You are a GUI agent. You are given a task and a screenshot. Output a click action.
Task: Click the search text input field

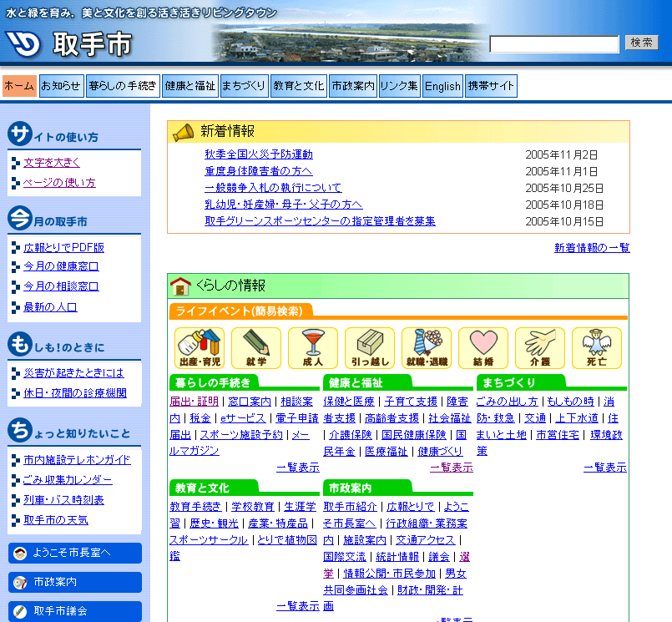[x=554, y=43]
